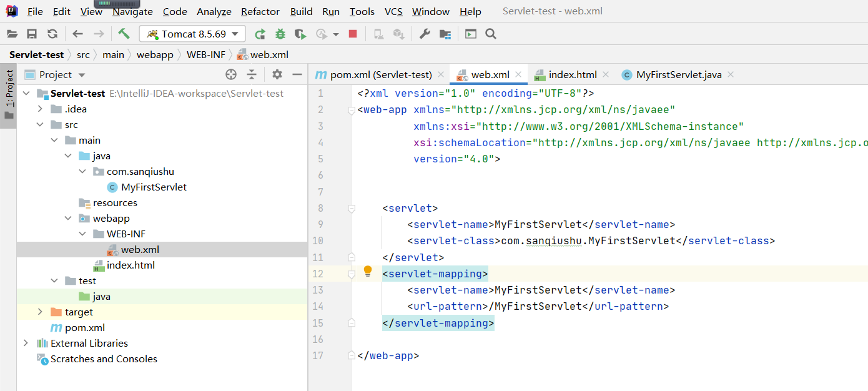Image resolution: width=868 pixels, height=391 pixels.
Task: Go forward with the right arrow
Action: pos(99,34)
